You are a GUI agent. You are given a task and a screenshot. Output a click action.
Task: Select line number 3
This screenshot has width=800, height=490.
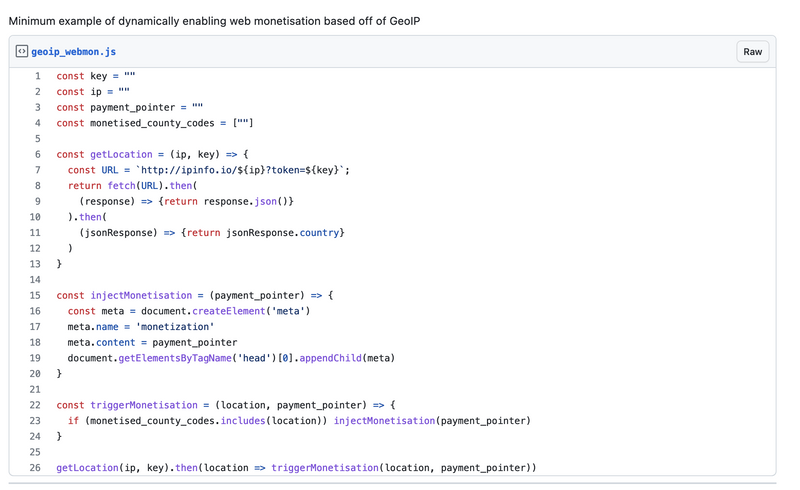38,107
